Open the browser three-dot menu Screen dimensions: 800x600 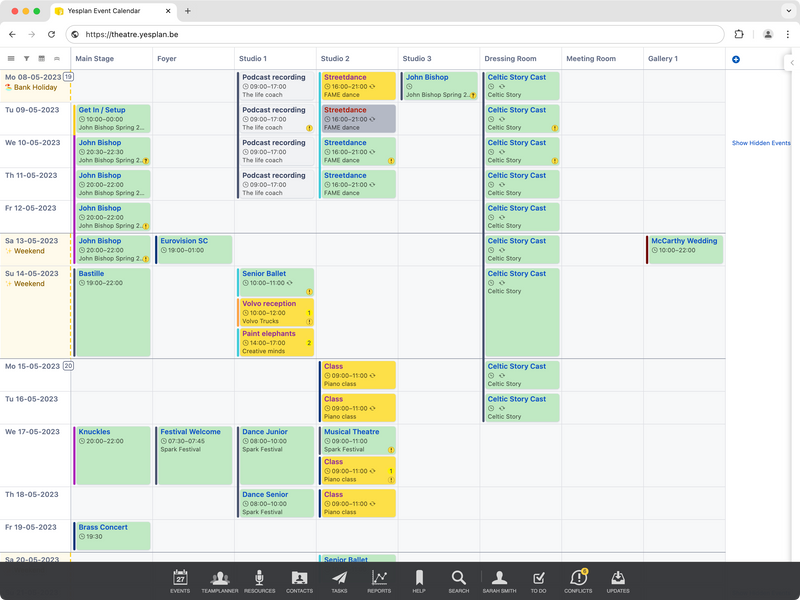point(787,34)
